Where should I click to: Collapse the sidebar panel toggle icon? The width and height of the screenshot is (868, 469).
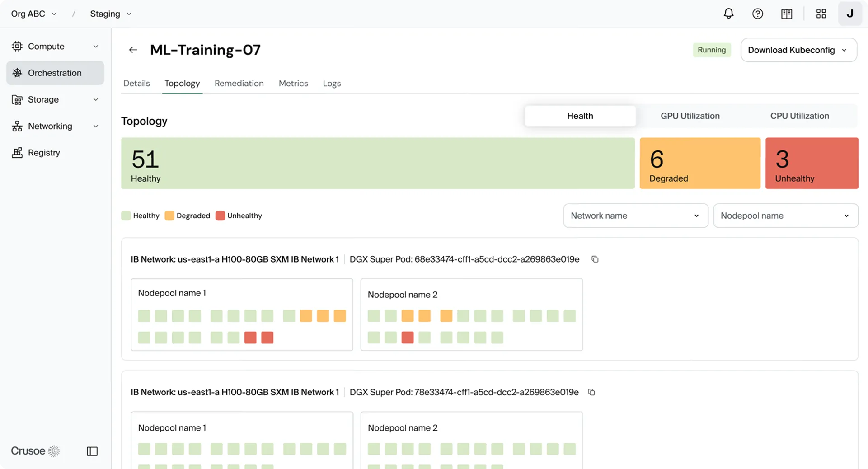tap(92, 451)
